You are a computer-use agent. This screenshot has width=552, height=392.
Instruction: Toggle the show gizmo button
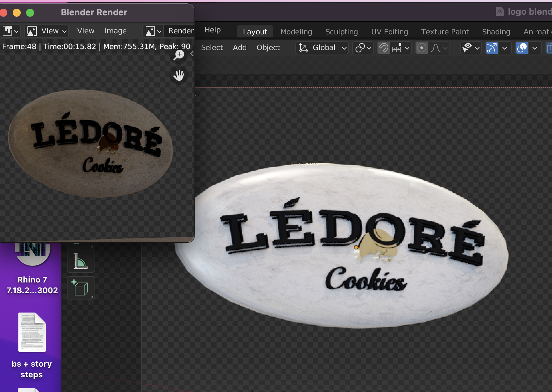point(492,48)
